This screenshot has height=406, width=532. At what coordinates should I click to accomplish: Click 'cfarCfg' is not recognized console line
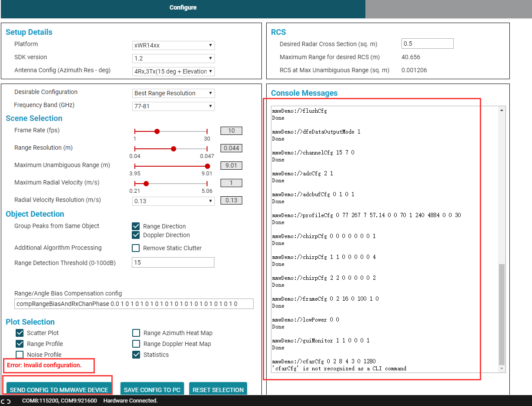click(339, 369)
